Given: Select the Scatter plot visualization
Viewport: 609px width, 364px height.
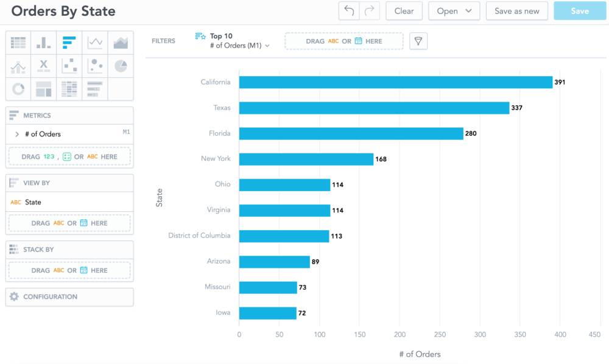Looking at the screenshot, I should click(69, 66).
